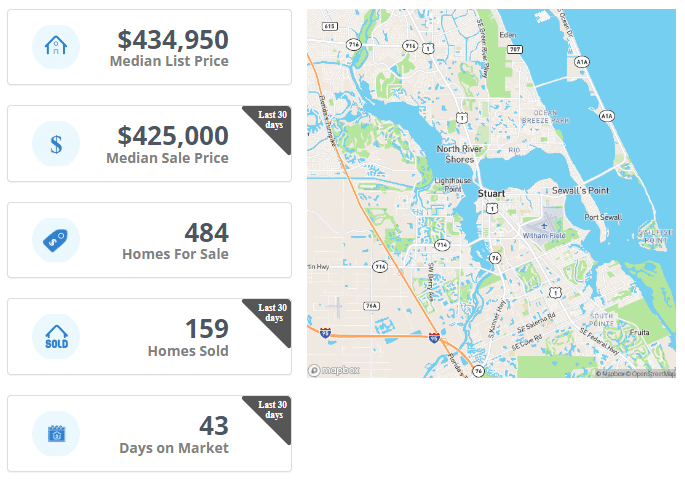Click the price tag Homes For Sale icon
The height and width of the screenshot is (485, 685).
56,240
